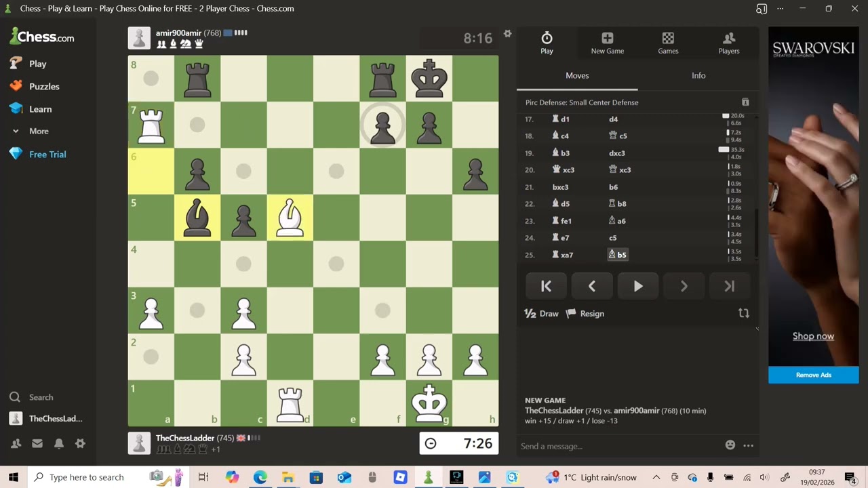Viewport: 868px width, 488px height.
Task: Jump to the first move
Action: point(546,287)
